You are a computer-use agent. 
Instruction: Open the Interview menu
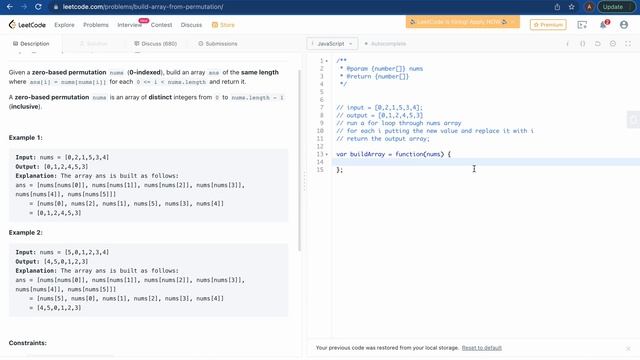(x=129, y=25)
